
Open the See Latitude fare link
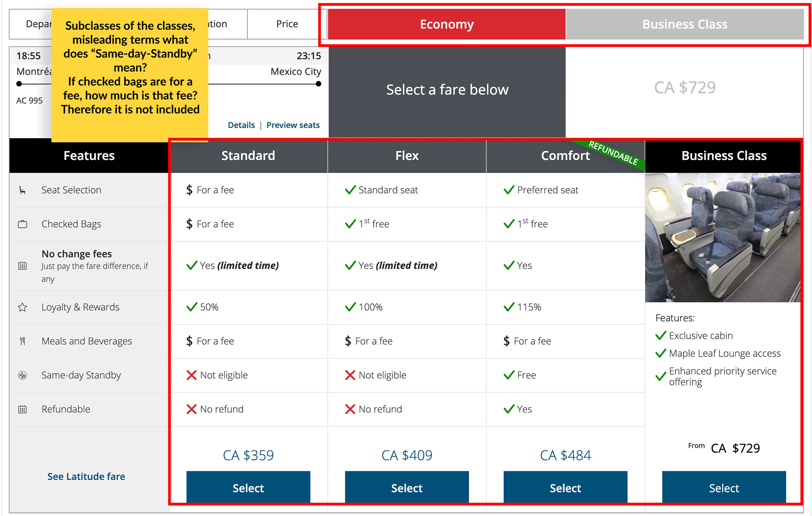[x=86, y=477]
